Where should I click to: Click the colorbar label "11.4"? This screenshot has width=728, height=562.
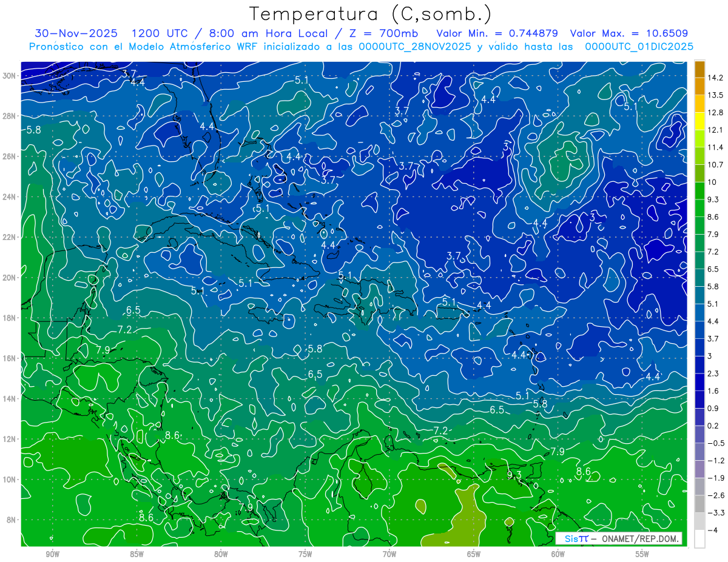click(715, 147)
